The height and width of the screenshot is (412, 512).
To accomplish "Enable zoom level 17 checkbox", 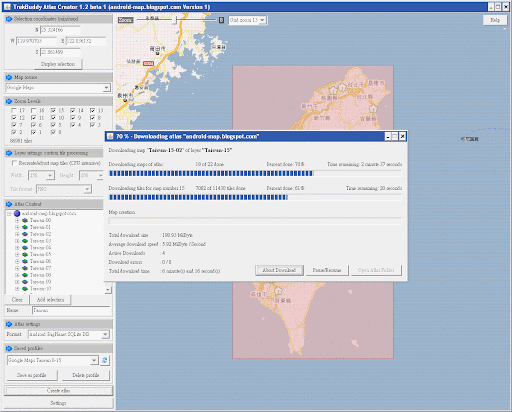I will [x=14, y=110].
